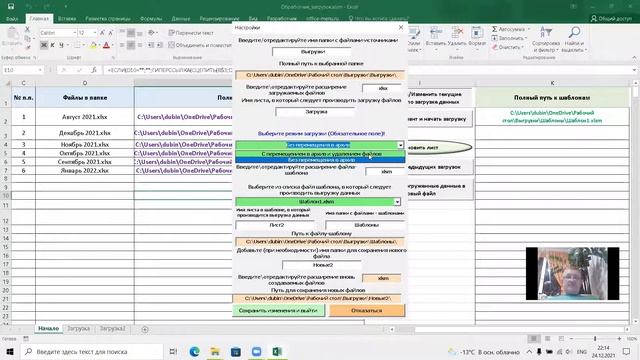The height and width of the screenshot is (360, 640).
Task: Click the Лист2 template sheet name field
Action: pyautogui.click(x=276, y=225)
